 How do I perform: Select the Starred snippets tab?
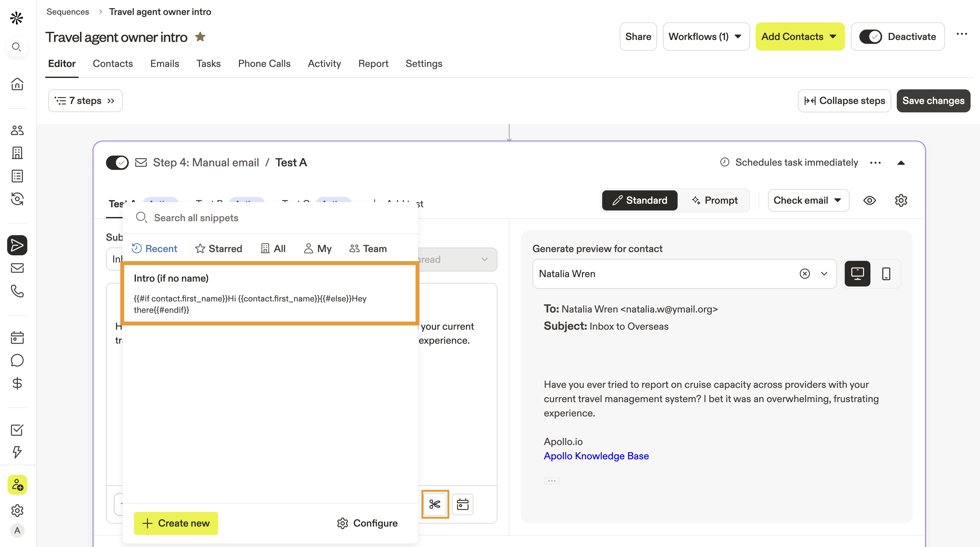click(x=219, y=248)
